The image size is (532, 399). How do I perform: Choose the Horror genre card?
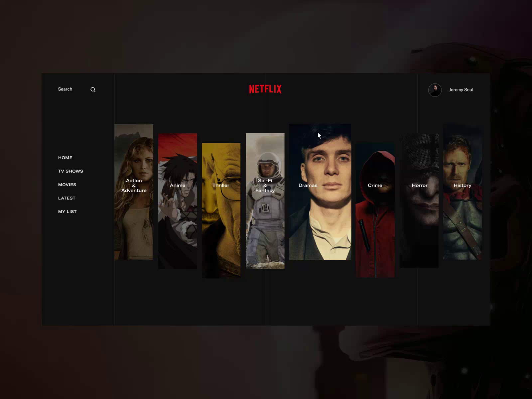coord(419,201)
